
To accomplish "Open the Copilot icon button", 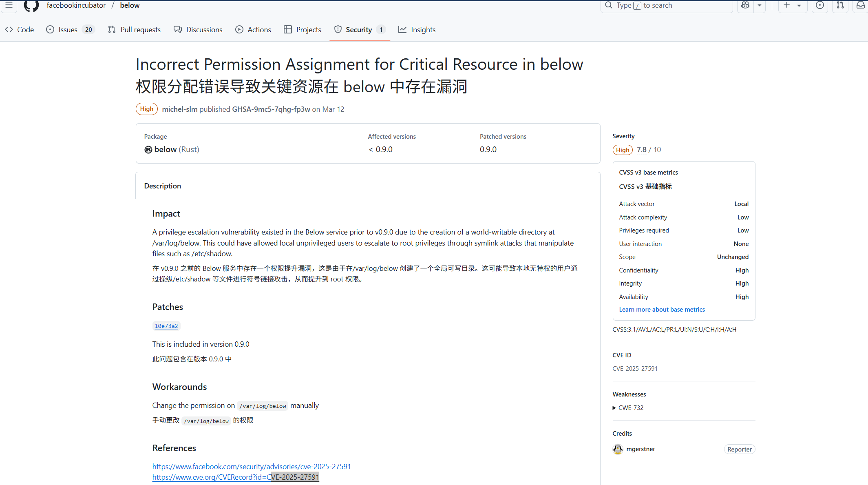I will (x=745, y=5).
